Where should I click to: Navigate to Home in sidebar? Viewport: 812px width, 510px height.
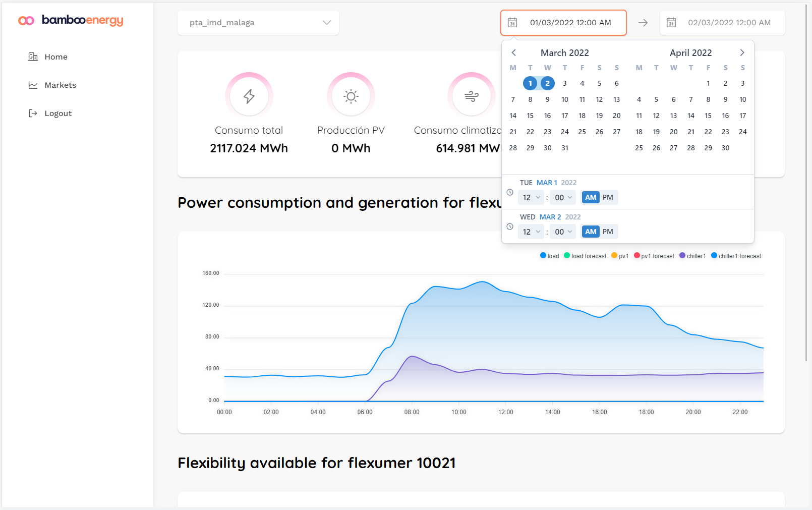tap(55, 57)
